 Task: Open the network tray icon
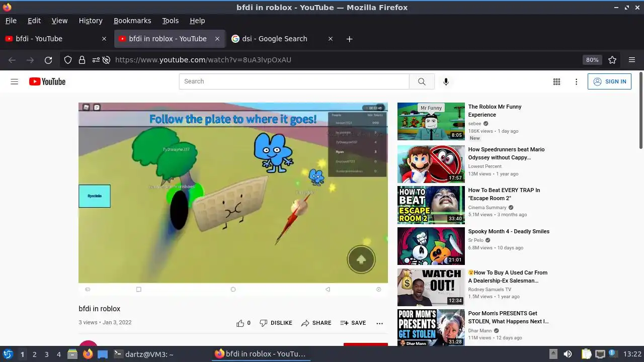click(600, 354)
